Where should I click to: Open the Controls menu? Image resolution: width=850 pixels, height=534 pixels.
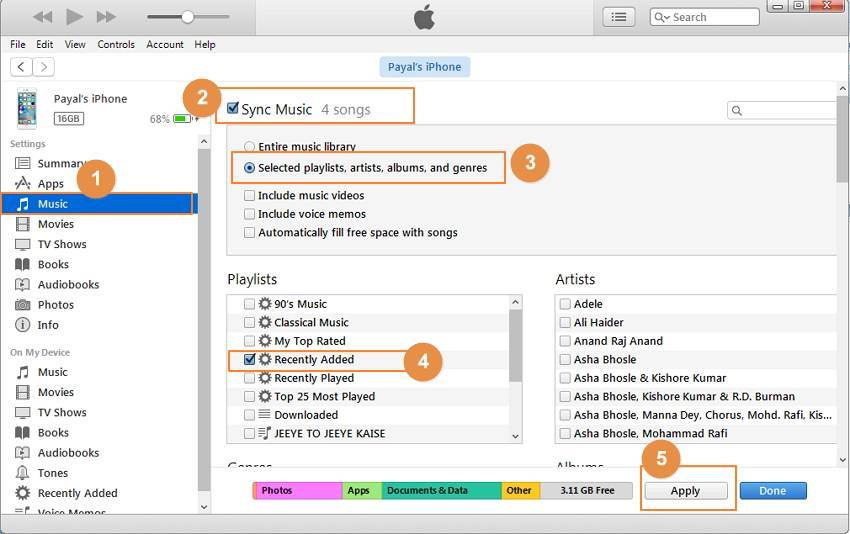tap(116, 44)
